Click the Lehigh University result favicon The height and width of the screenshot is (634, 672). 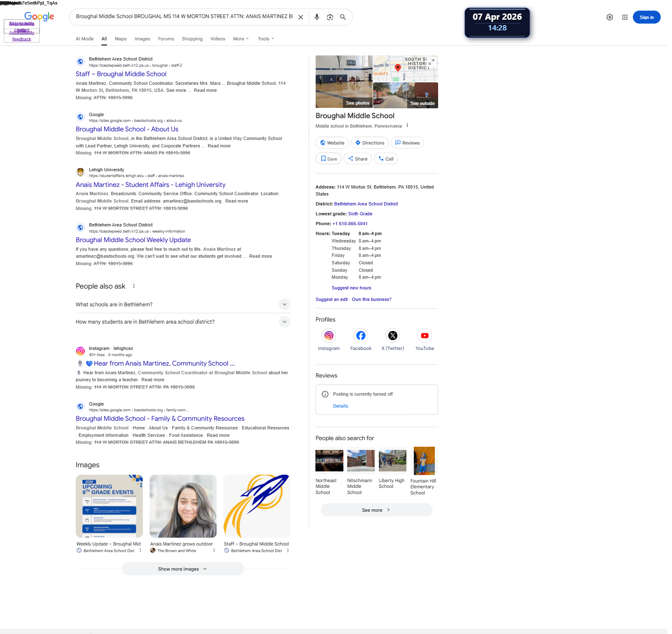80,172
